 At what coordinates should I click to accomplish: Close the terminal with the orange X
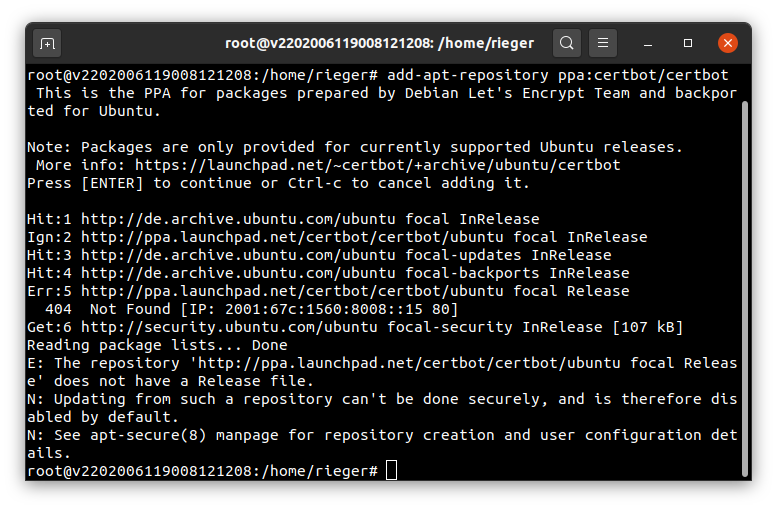727,43
